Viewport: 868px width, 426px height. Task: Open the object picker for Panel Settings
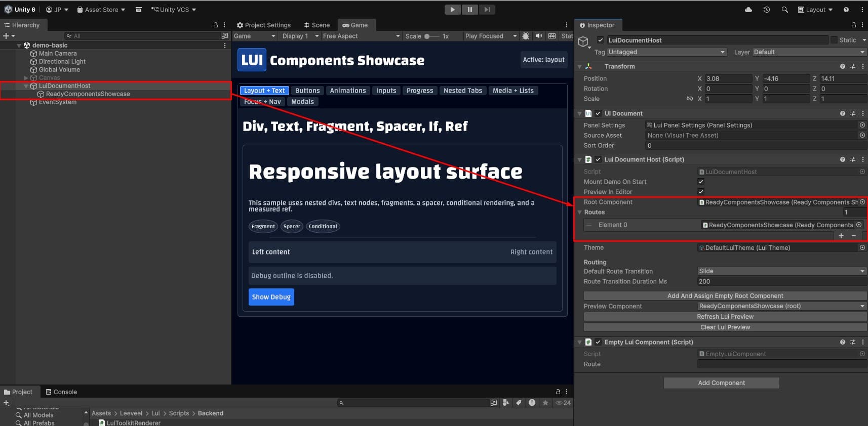[862, 125]
